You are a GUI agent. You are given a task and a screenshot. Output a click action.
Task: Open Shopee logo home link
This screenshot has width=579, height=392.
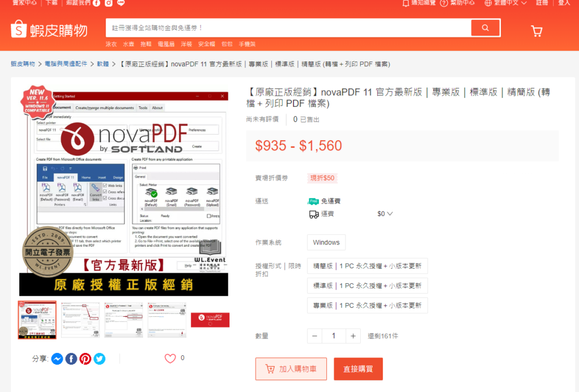49,29
